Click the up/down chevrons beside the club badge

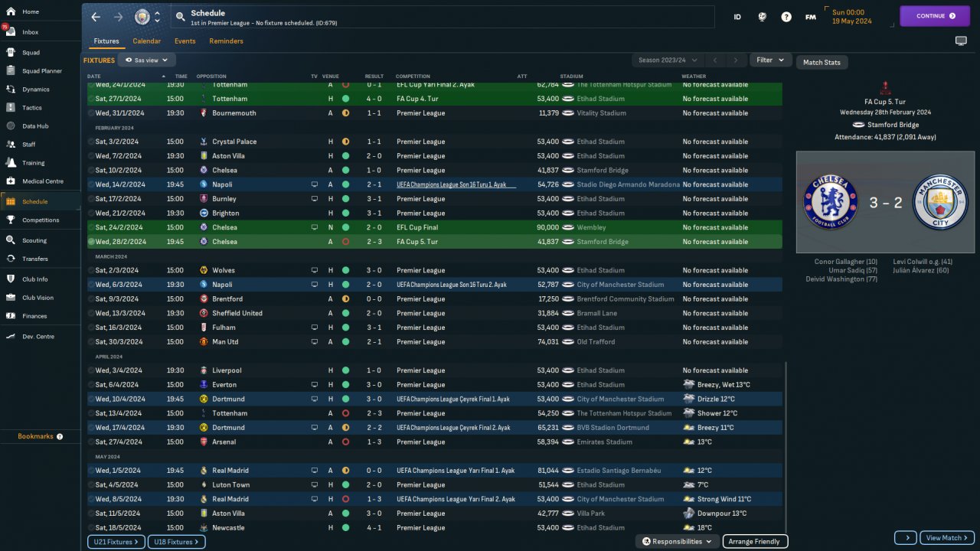[158, 16]
